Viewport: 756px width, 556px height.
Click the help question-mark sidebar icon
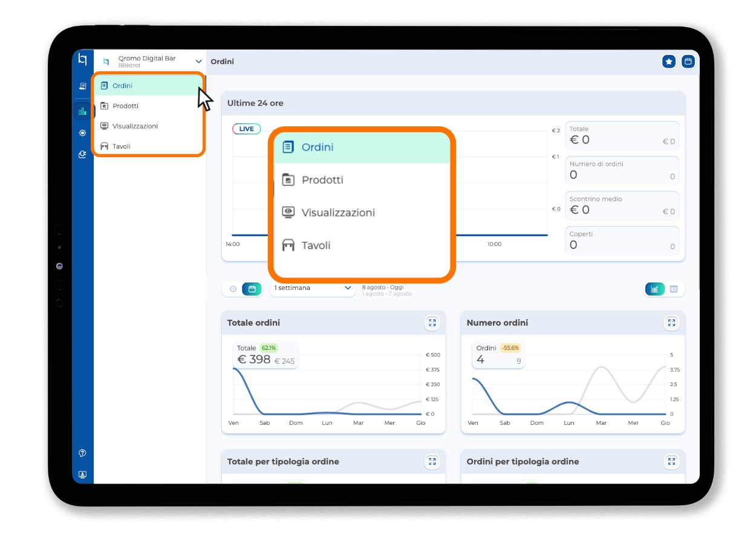(x=82, y=453)
